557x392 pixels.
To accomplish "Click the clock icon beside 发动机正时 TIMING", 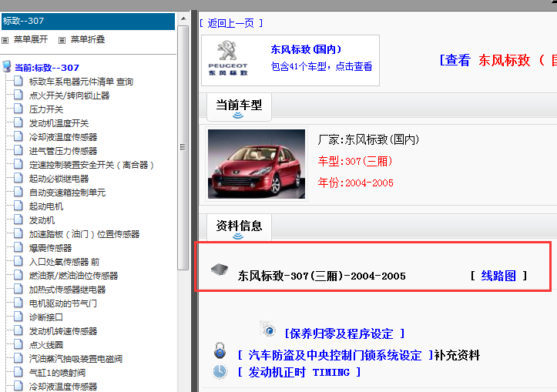I will click(220, 371).
